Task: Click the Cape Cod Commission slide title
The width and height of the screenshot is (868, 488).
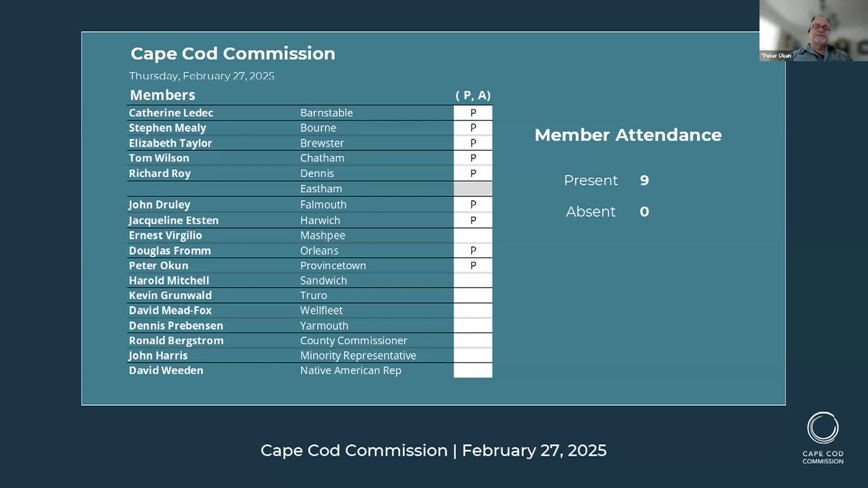Action: pyautogui.click(x=233, y=53)
